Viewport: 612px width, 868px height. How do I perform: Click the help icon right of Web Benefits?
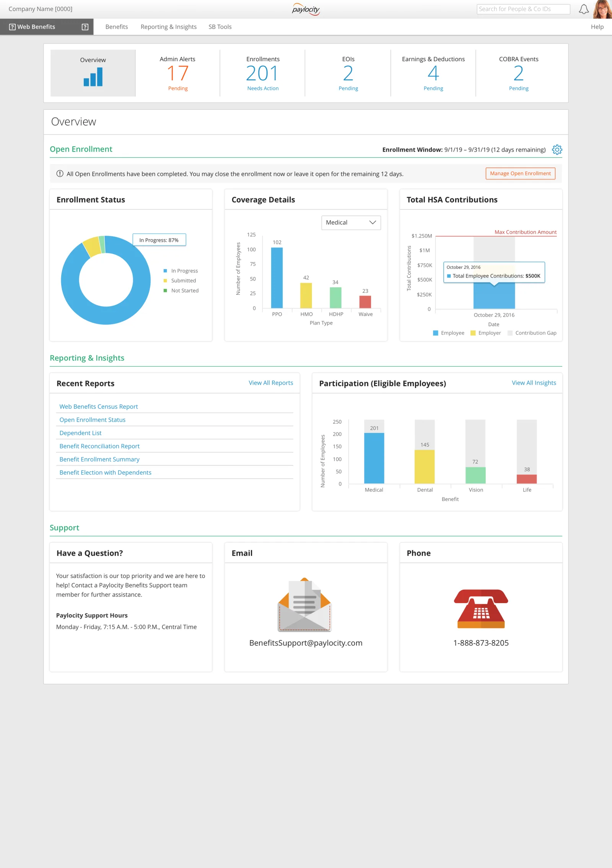coord(85,27)
